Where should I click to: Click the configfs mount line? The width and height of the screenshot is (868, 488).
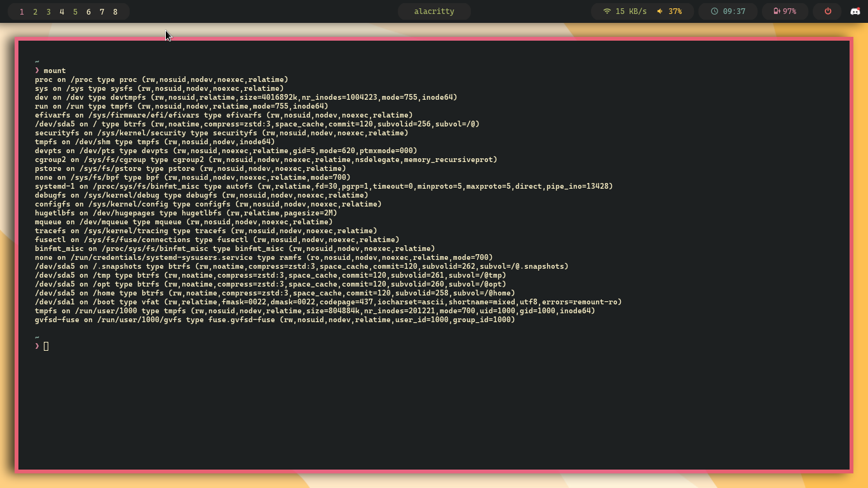(208, 204)
